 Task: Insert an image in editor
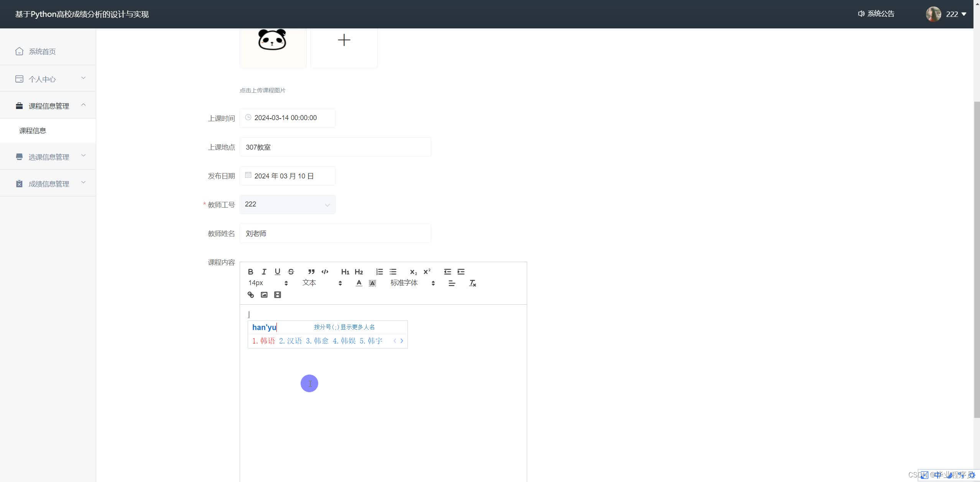coord(264,295)
